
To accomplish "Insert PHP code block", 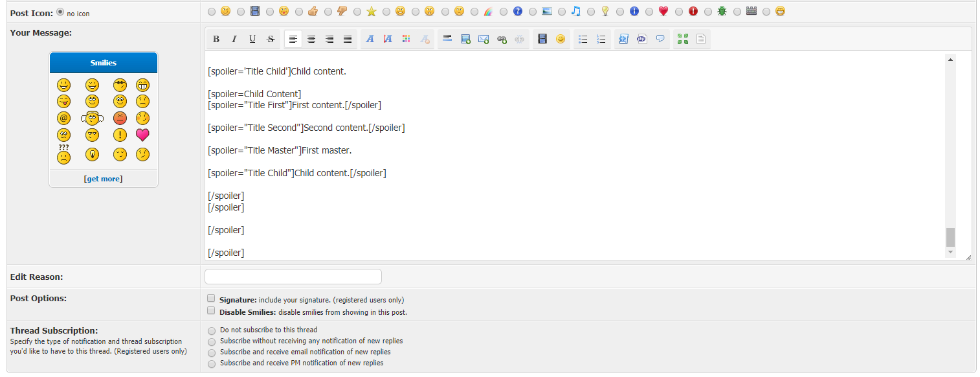I will tap(641, 40).
